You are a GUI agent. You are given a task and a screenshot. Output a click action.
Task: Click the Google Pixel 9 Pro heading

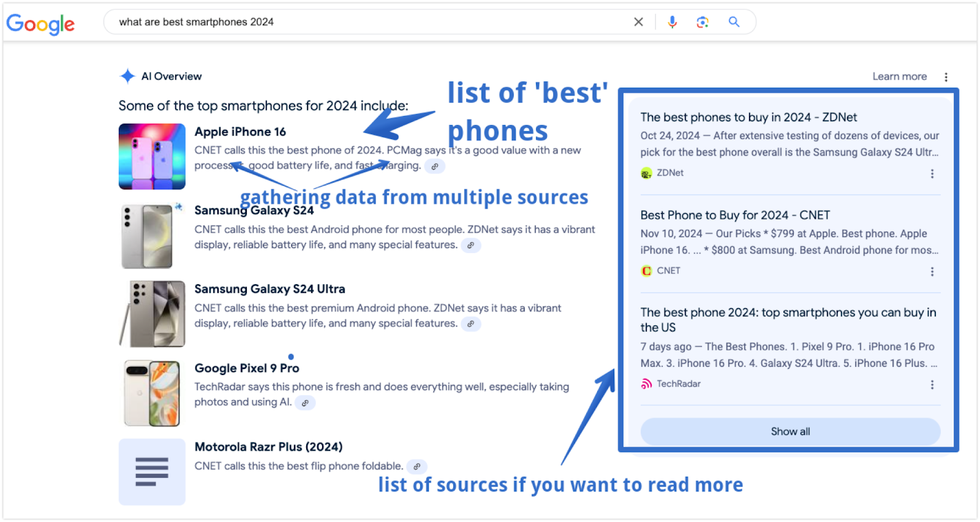point(247,368)
